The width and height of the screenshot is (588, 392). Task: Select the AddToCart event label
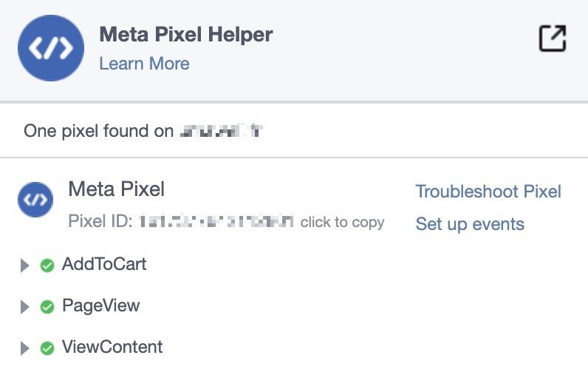[104, 264]
